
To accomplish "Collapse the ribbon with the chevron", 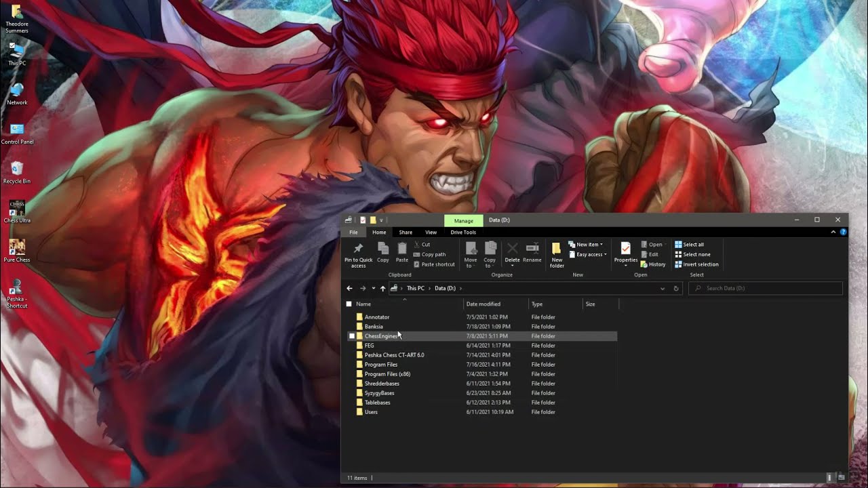I will click(833, 232).
